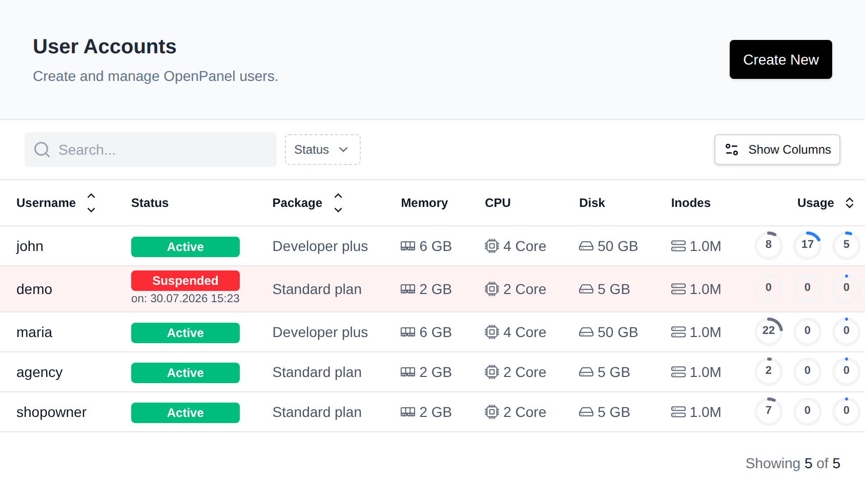Screen dimensions: 865x504
Task: Click the User Accounts heading
Action: (x=105, y=47)
